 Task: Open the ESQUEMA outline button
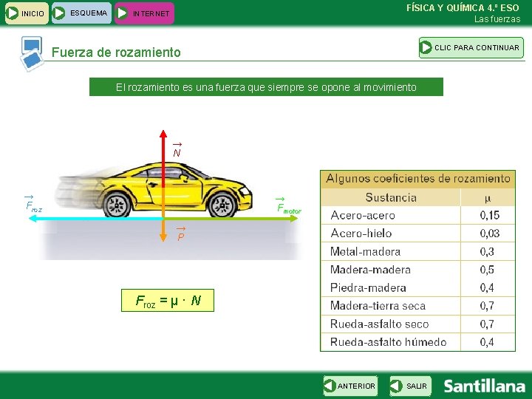tap(81, 13)
